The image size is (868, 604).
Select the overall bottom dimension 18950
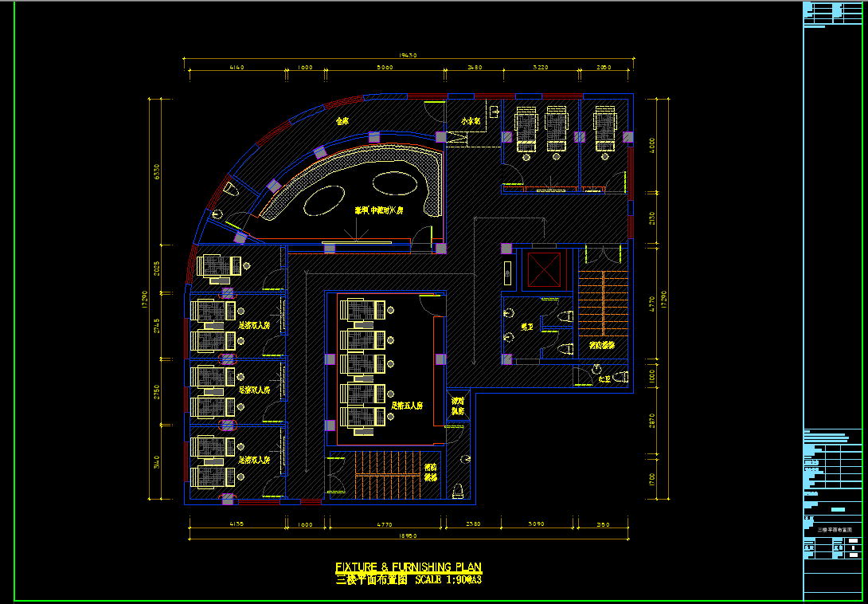pyautogui.click(x=409, y=536)
